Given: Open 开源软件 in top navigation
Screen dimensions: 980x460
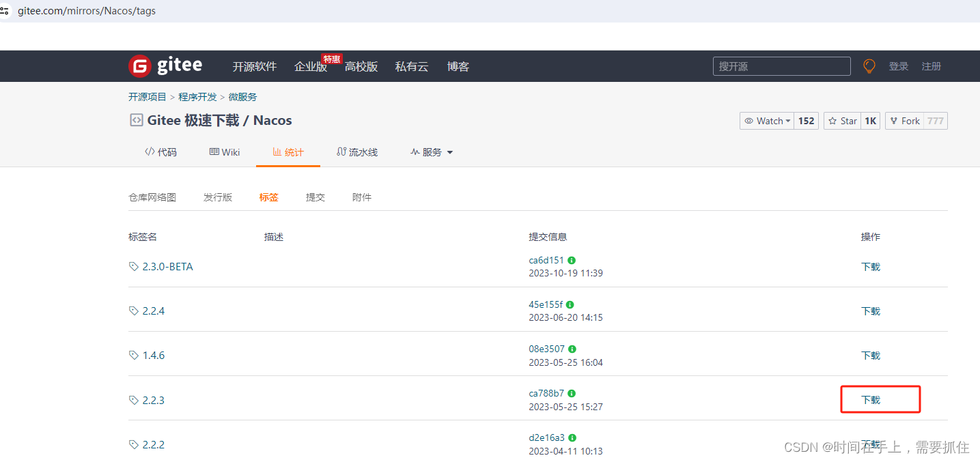Looking at the screenshot, I should coord(255,66).
